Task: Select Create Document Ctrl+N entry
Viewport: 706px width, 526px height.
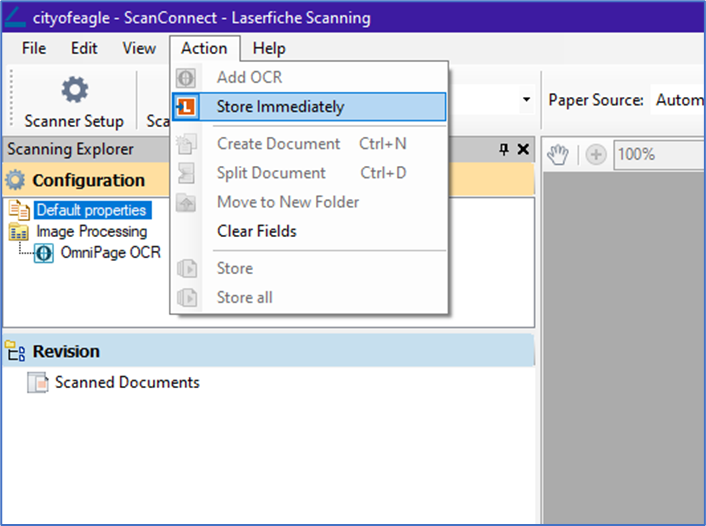Action: click(x=309, y=144)
